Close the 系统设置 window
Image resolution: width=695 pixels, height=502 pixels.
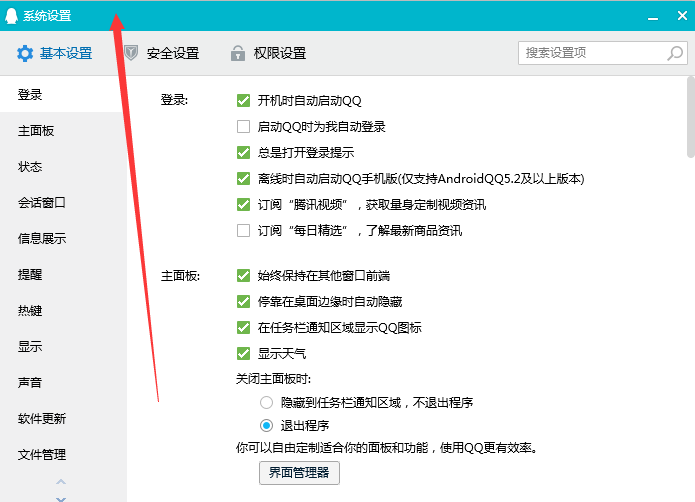[682, 16]
